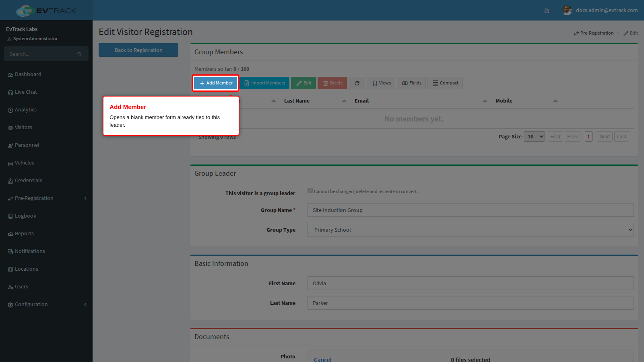Open the docs.admin user avatar menu
The width and height of the screenshot is (644, 362).
click(567, 10)
